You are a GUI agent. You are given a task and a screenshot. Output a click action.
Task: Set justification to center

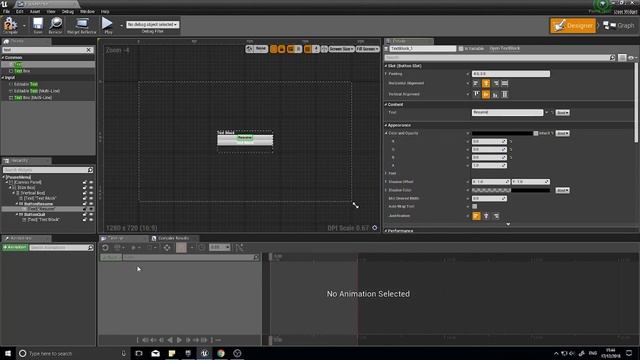point(486,216)
